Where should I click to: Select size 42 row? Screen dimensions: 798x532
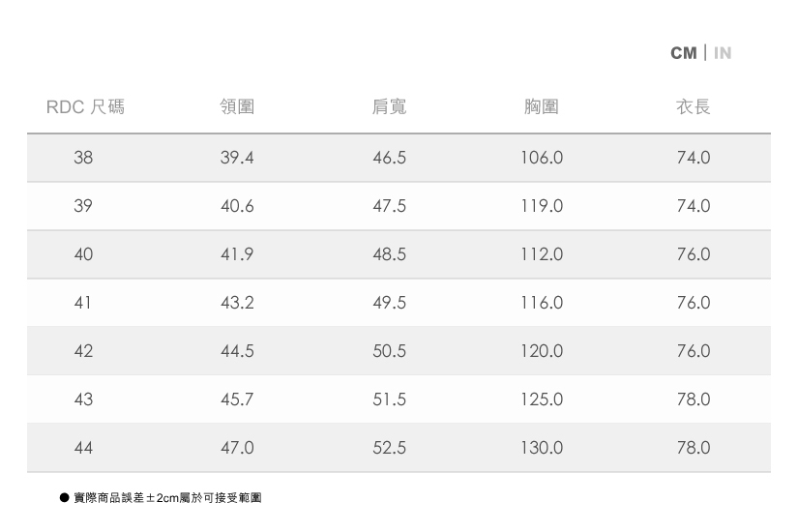pyautogui.click(x=83, y=351)
